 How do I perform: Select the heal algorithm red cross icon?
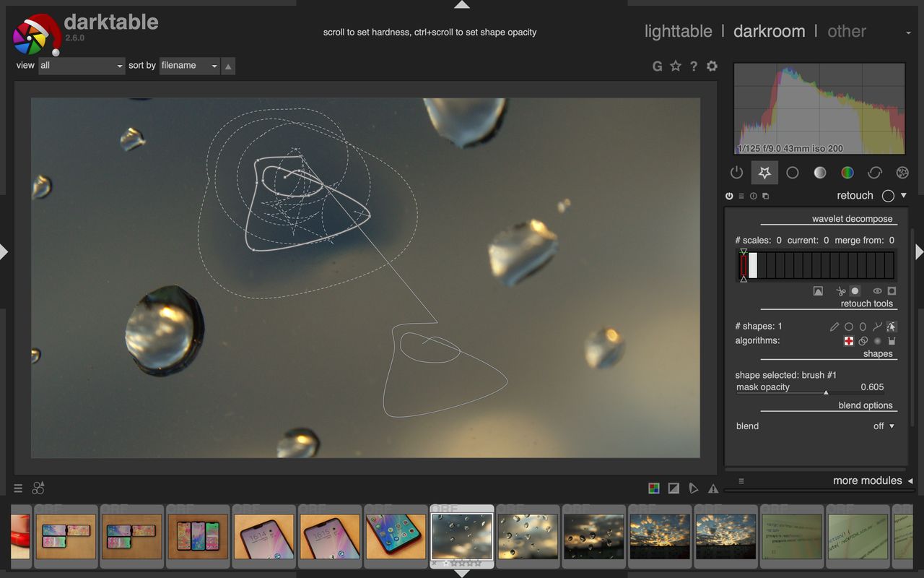(x=849, y=341)
